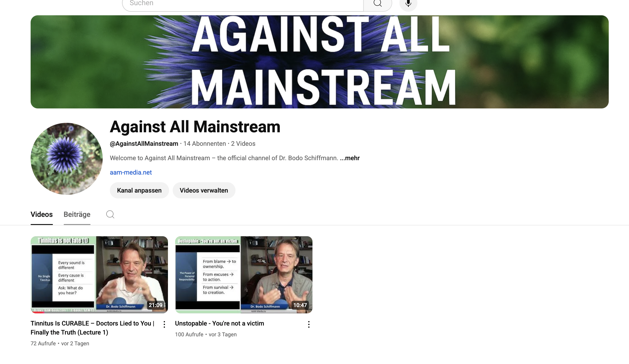This screenshot has height=364, width=629.
Task: Click the channel profile picture
Action: (67, 160)
